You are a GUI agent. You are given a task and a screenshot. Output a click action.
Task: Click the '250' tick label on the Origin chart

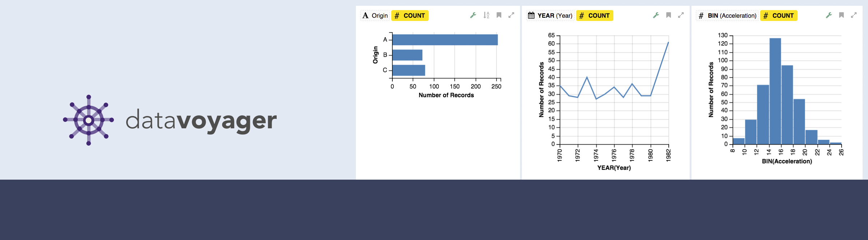pyautogui.click(x=496, y=86)
